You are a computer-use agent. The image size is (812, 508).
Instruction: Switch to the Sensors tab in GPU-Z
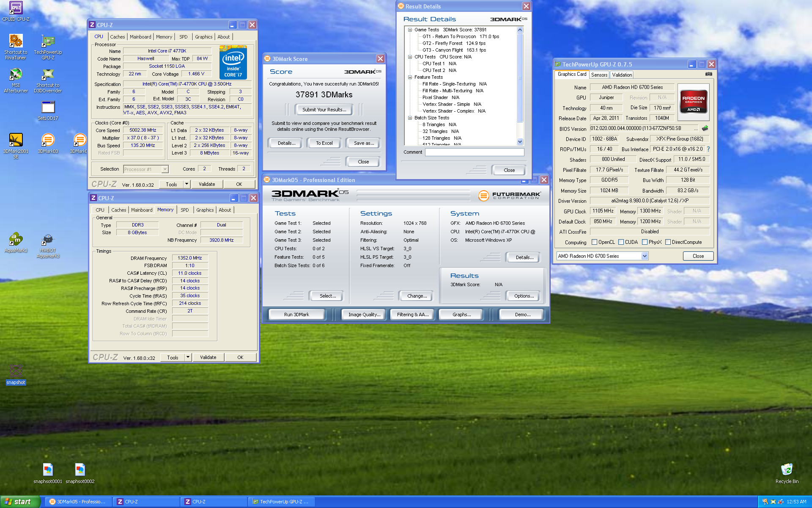[x=599, y=75]
